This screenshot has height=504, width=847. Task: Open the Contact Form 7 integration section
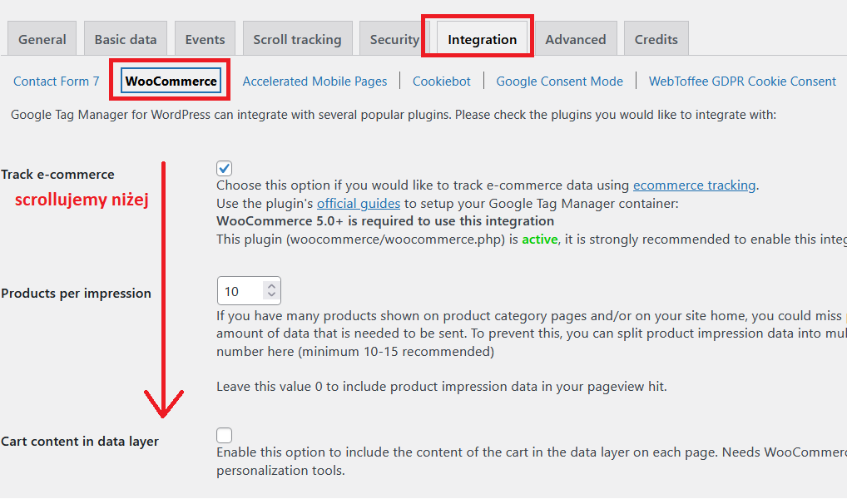57,81
